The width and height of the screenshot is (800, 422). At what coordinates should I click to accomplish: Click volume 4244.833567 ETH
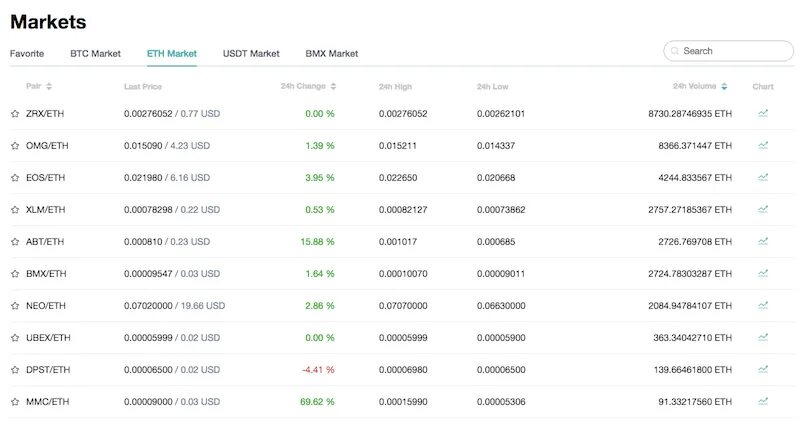695,178
